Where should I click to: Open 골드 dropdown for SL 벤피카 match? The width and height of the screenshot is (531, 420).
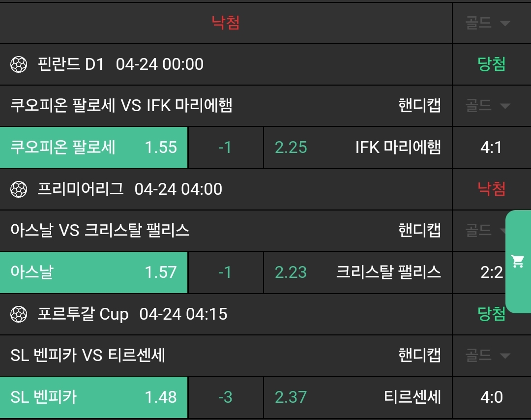tap(487, 355)
